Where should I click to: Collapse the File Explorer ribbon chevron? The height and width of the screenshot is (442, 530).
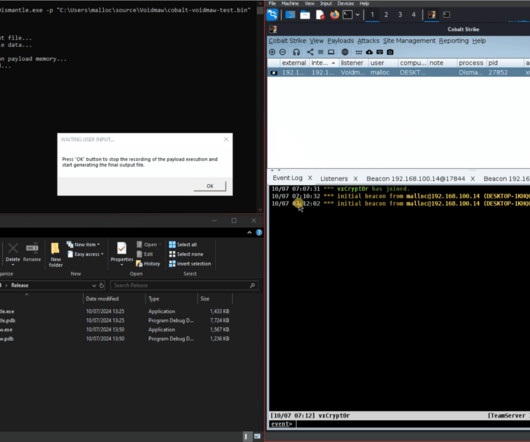coord(249,232)
